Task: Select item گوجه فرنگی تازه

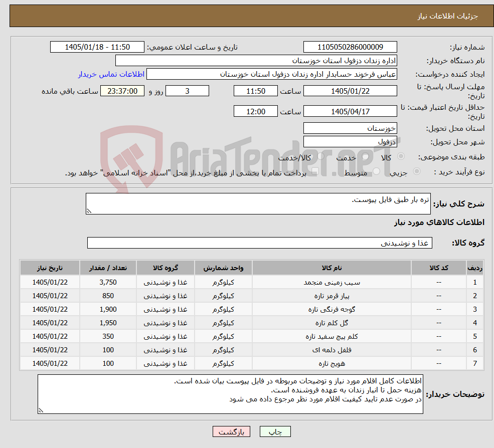Action: point(332,310)
